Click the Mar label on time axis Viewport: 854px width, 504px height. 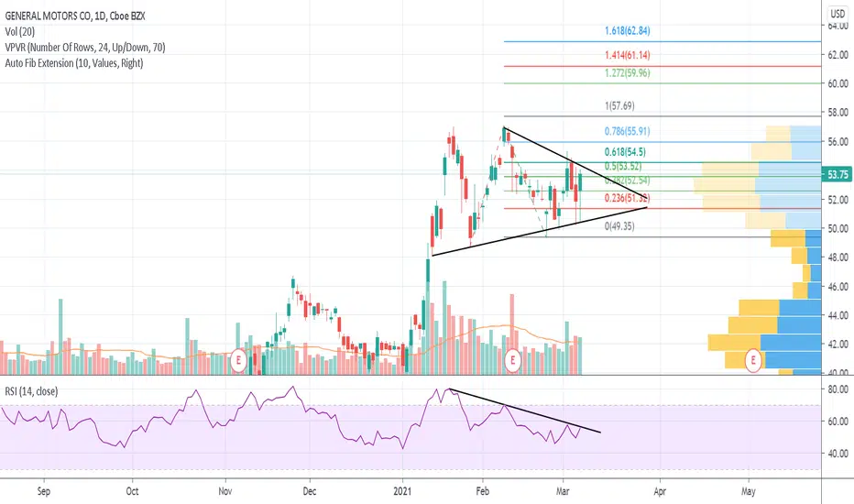click(563, 491)
